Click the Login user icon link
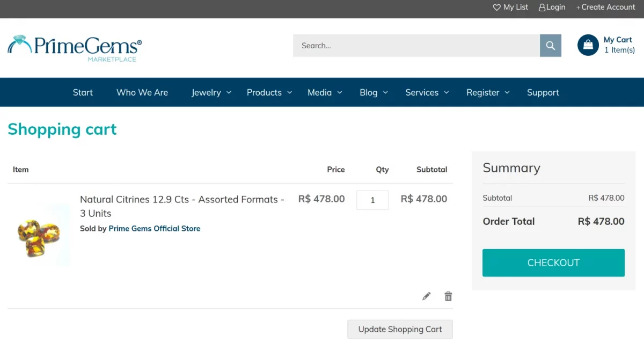 [x=552, y=7]
